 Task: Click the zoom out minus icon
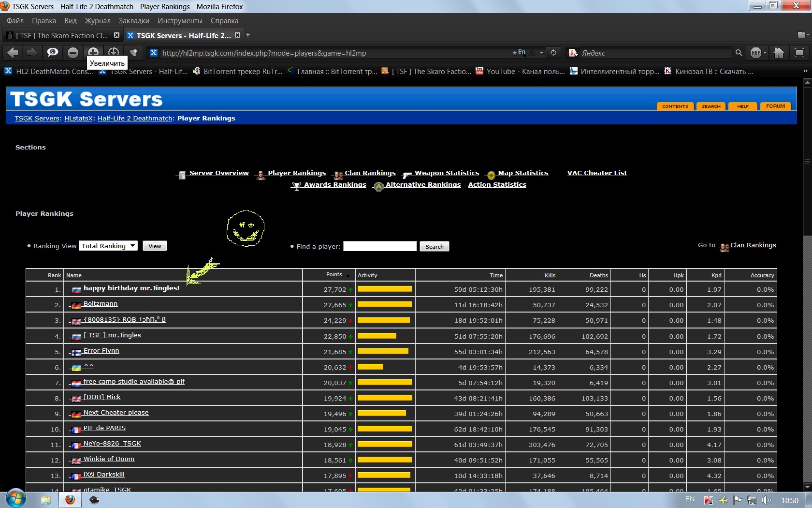pos(73,53)
